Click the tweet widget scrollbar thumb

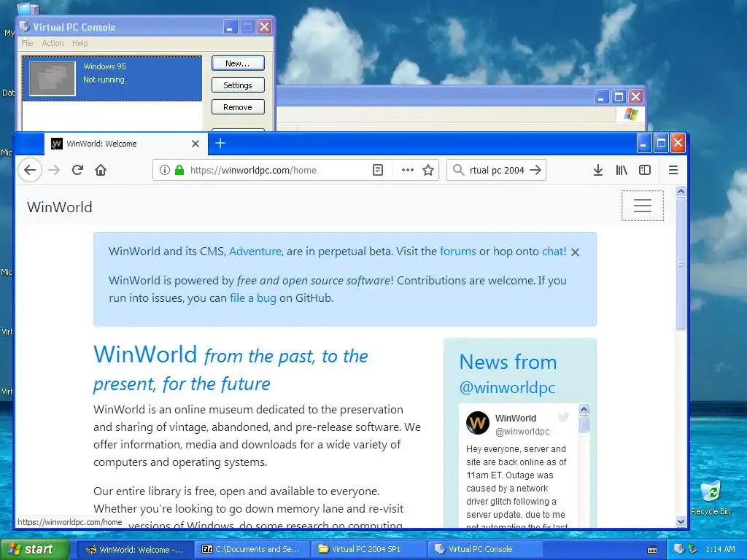(x=584, y=424)
